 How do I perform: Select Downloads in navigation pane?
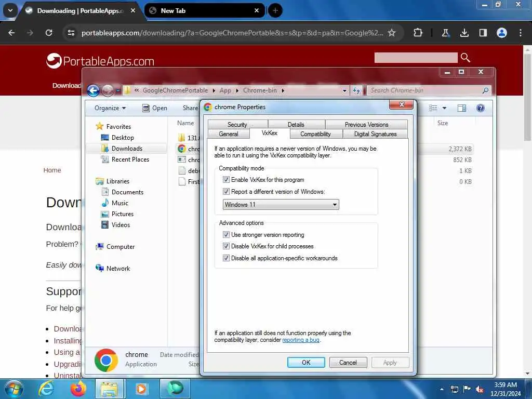[127, 148]
